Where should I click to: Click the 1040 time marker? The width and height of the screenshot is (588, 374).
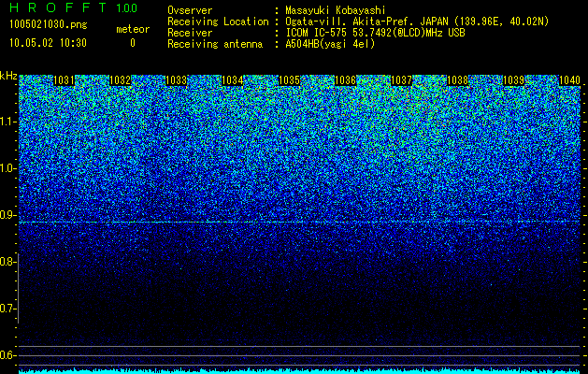(x=569, y=80)
